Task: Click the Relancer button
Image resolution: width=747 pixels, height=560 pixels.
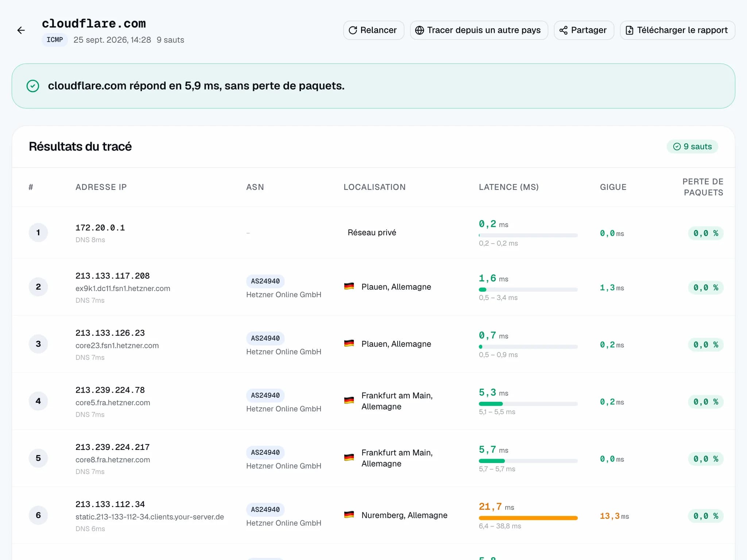Action: click(x=373, y=30)
